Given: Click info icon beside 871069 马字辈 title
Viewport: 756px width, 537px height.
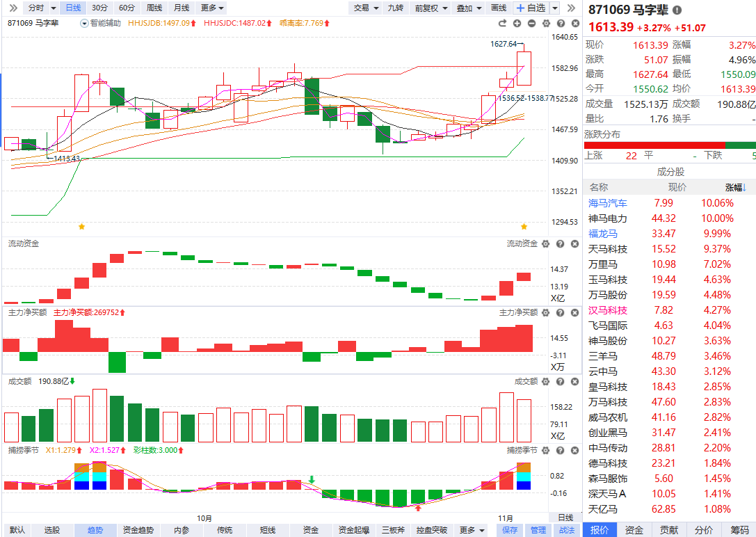Looking at the screenshot, I should 677,10.
